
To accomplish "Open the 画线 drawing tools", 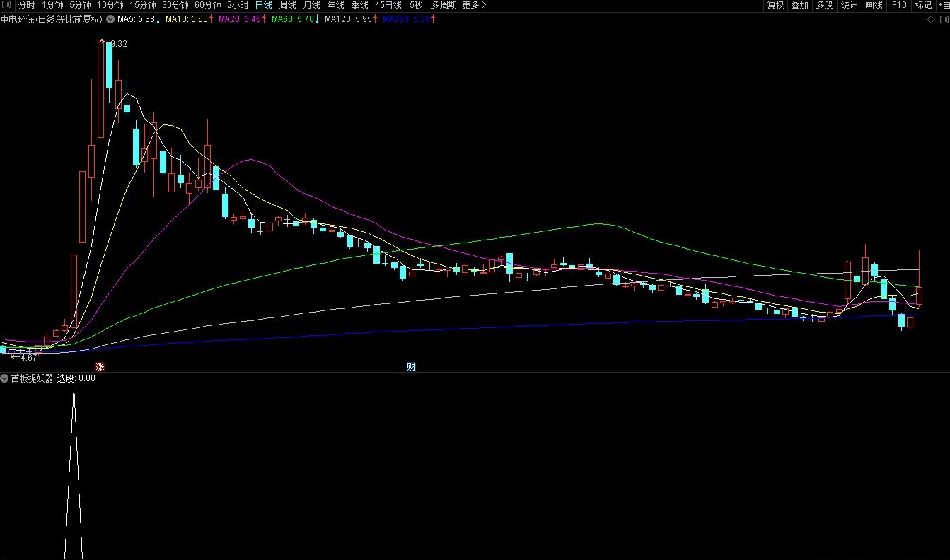I will pos(874,5).
